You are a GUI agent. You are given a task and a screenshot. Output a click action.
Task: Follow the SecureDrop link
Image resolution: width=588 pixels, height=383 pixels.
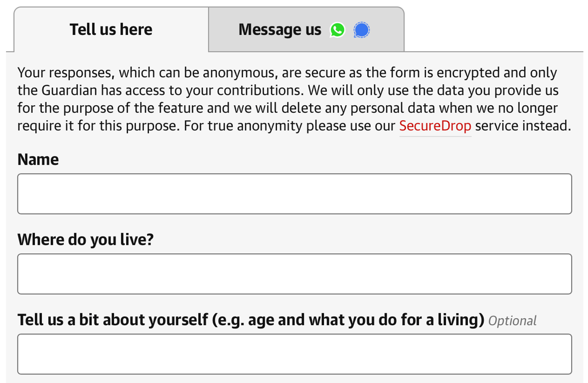pos(435,126)
